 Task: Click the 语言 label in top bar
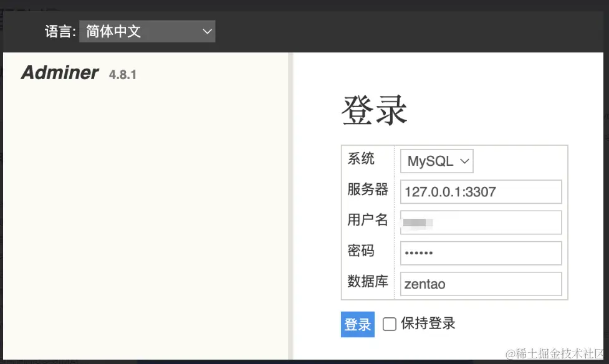tap(60, 31)
